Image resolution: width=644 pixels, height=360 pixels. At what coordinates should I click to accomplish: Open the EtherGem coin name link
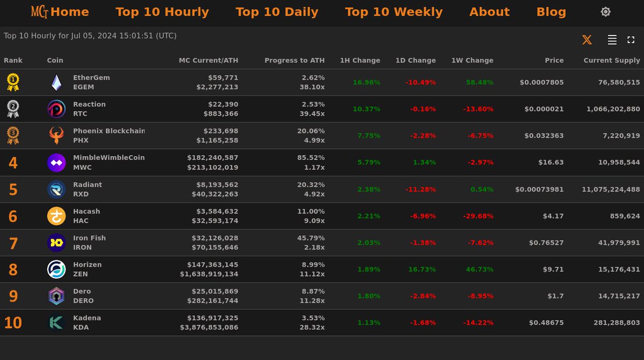tap(92, 77)
